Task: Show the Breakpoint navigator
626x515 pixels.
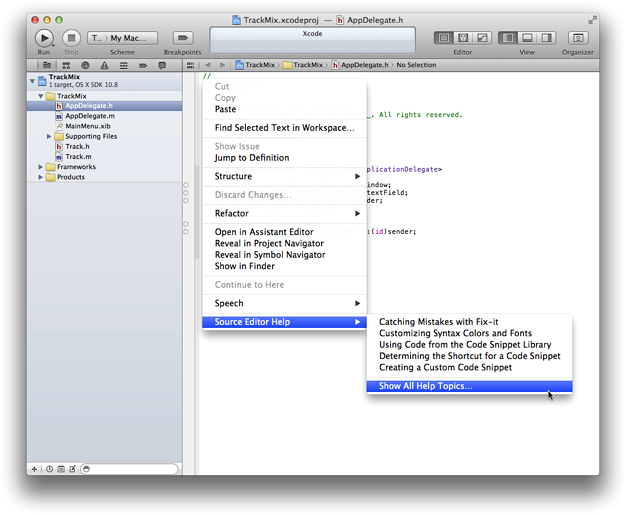Action: pos(143,65)
